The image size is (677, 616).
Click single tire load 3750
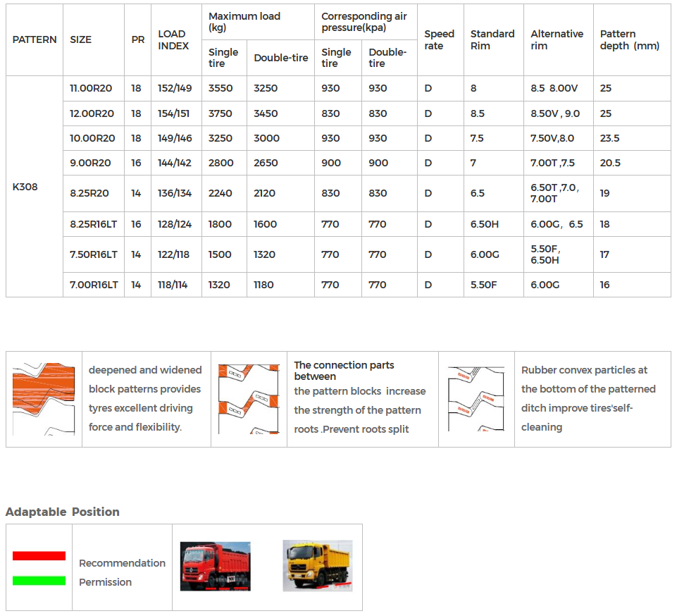[220, 113]
